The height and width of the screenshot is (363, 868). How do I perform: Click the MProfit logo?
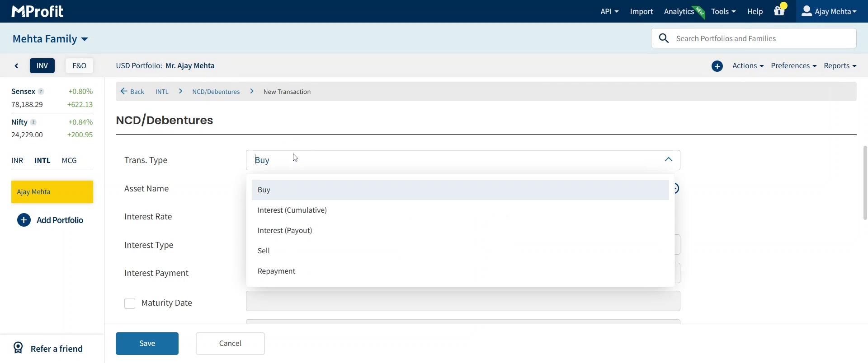[x=38, y=11]
